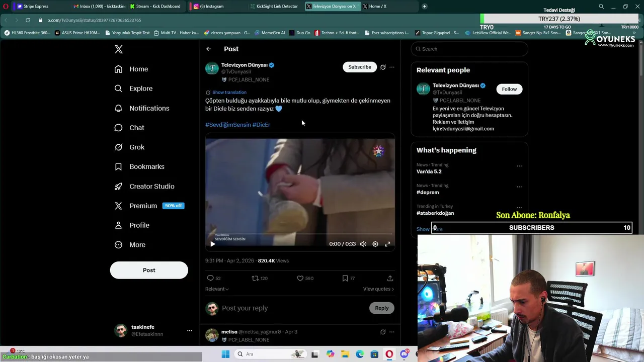Image resolution: width=644 pixels, height=362 pixels.
Task: Click the taskbar Ara search box
Action: 270,354
